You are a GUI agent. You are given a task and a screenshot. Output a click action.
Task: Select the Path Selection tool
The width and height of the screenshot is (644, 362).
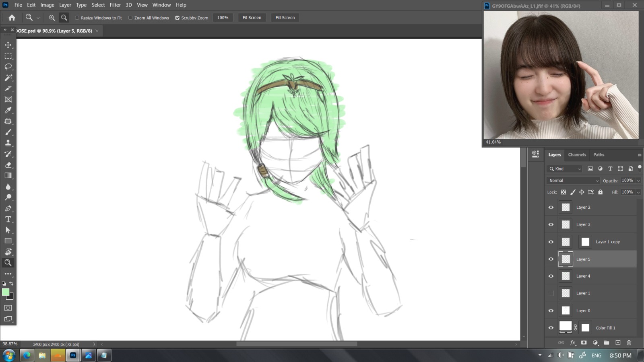(x=8, y=230)
